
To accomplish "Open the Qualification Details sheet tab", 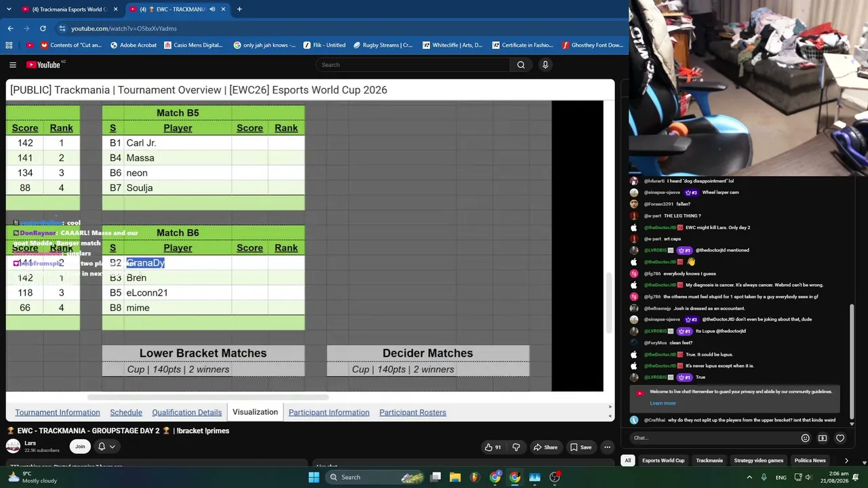I will click(186, 413).
